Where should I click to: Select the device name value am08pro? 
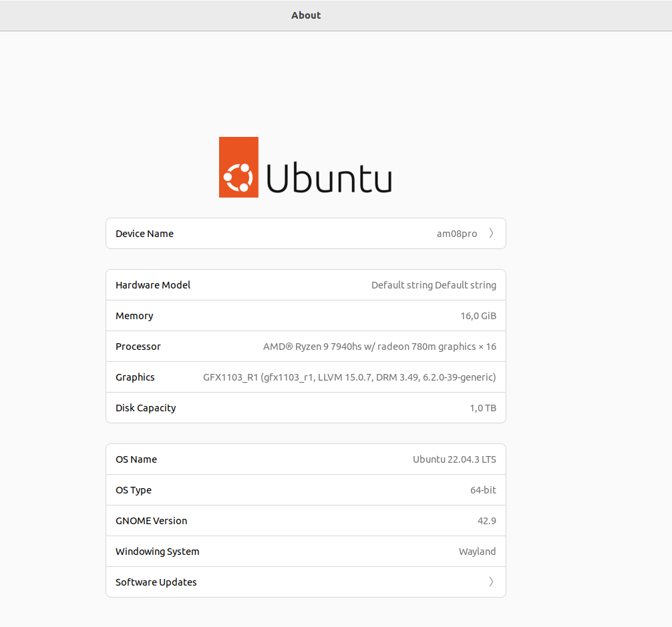tap(457, 234)
